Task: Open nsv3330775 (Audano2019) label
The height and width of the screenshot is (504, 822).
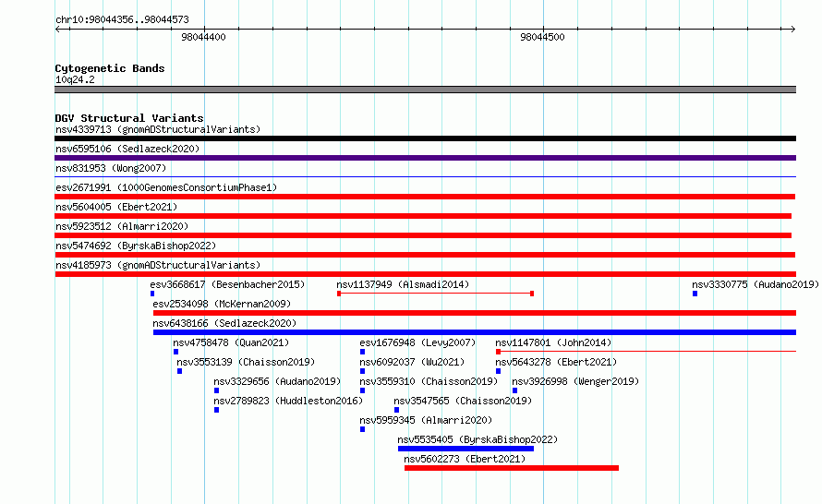Action: tap(756, 284)
